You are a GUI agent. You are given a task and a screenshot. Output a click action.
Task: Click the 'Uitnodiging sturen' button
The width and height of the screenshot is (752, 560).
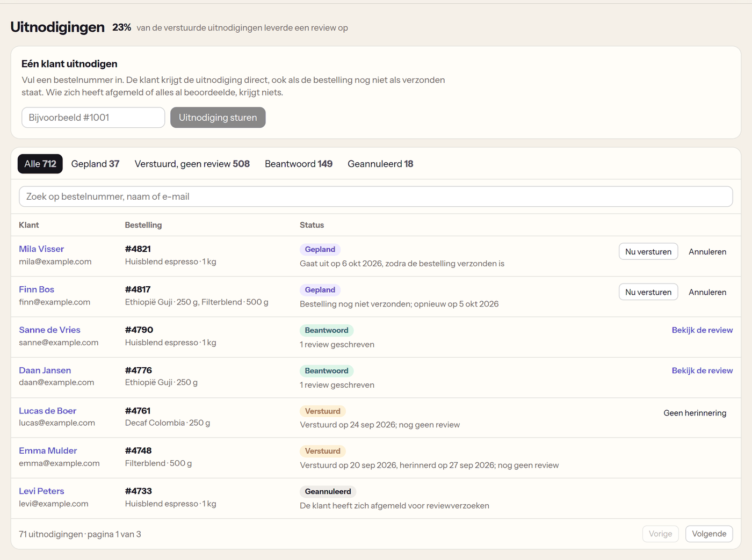[x=218, y=118]
